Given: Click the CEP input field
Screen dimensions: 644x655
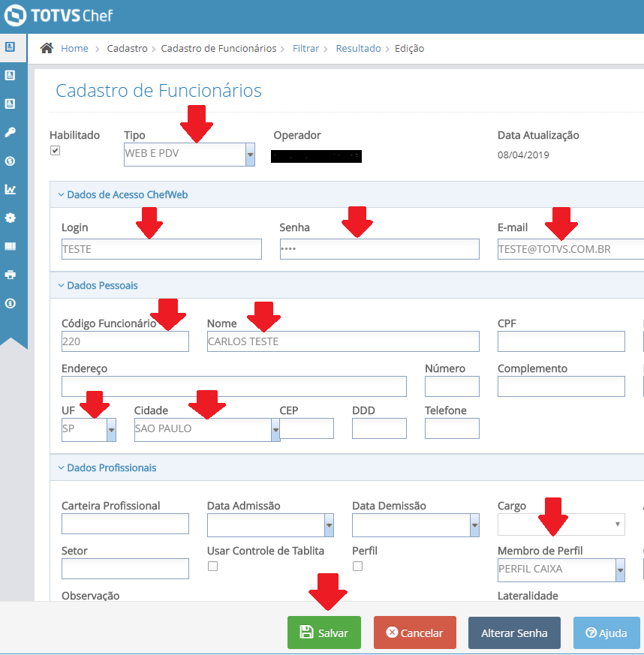Looking at the screenshot, I should [307, 428].
